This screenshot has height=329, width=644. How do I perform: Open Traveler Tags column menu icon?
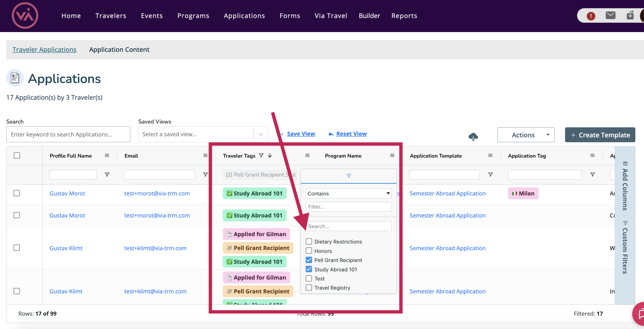[307, 155]
